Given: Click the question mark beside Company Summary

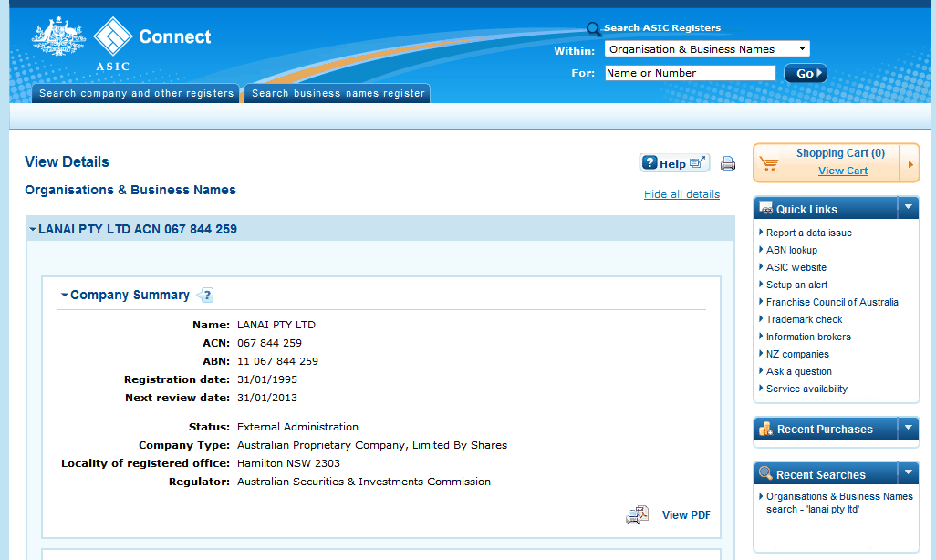Looking at the screenshot, I should (x=206, y=295).
